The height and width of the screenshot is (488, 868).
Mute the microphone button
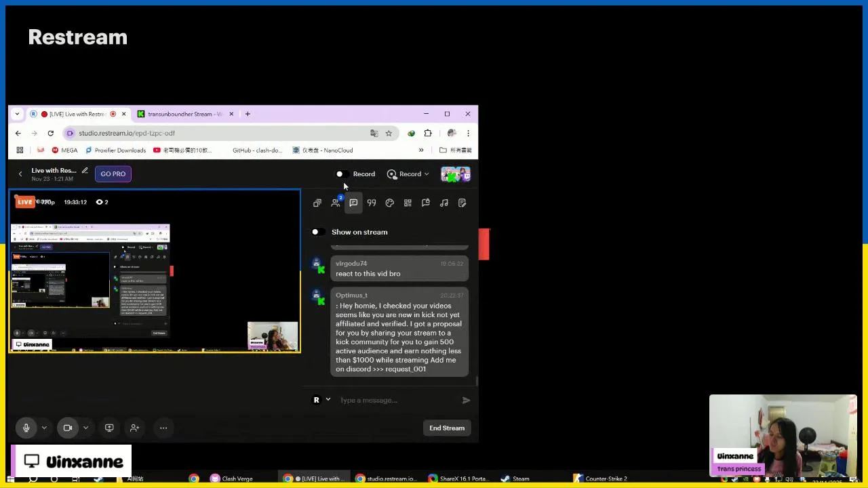tap(26, 428)
